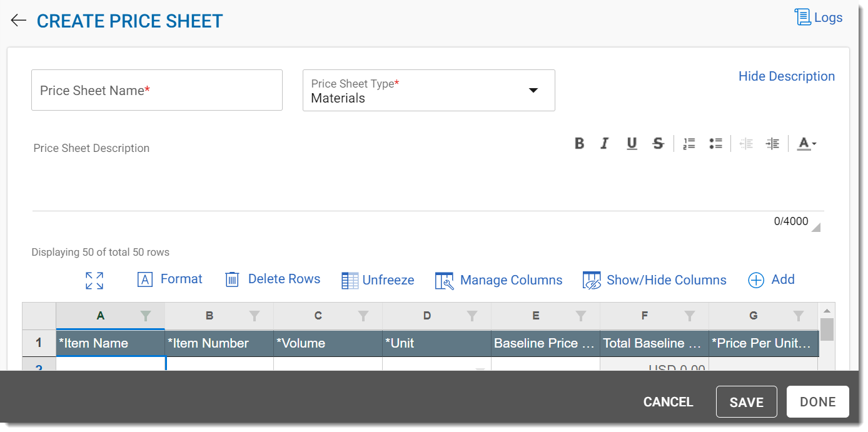Toggle italic text formatting
The width and height of the screenshot is (868, 432).
tap(605, 144)
